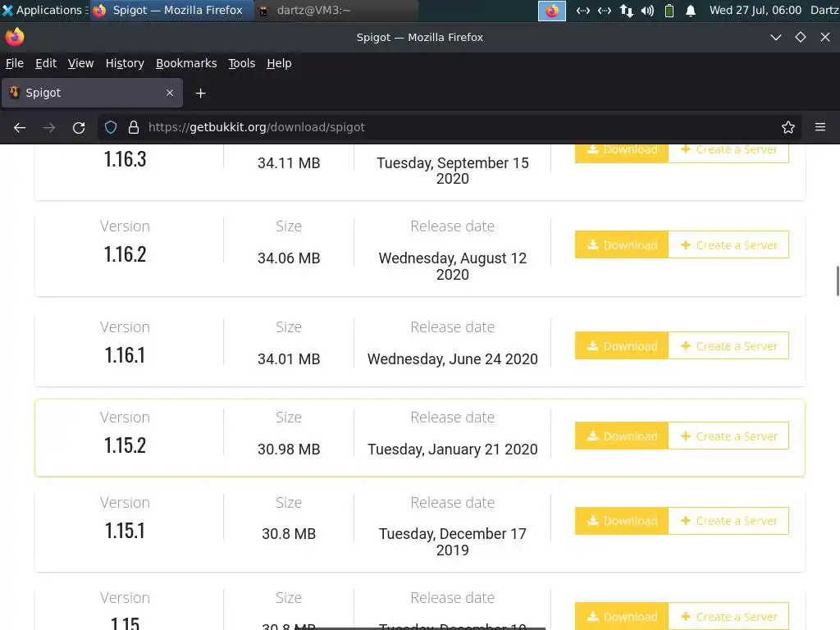Viewport: 840px width, 630px height.
Task: Create a Server for version 1.15
Action: (728, 616)
